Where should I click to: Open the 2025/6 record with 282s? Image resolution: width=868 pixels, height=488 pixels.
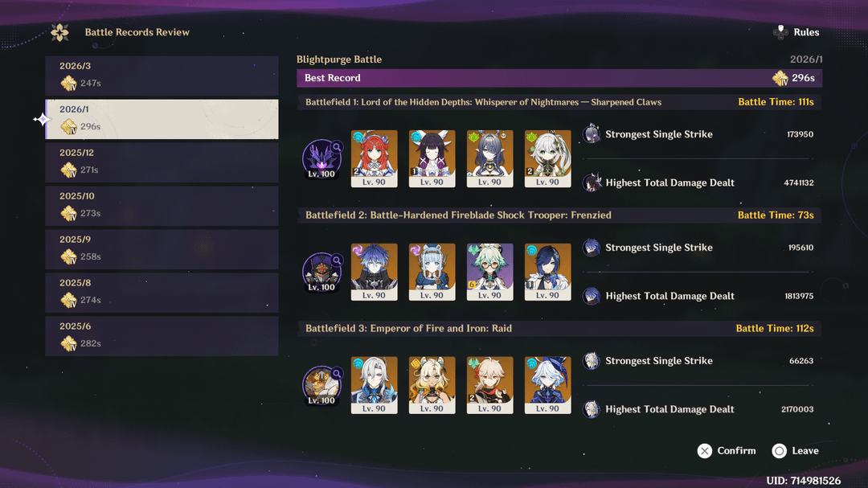(x=162, y=336)
